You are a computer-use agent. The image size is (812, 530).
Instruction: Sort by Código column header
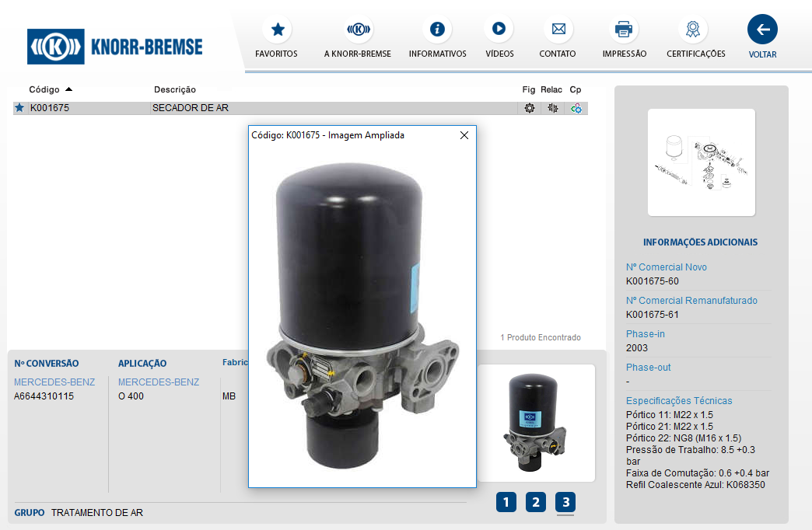44,89
